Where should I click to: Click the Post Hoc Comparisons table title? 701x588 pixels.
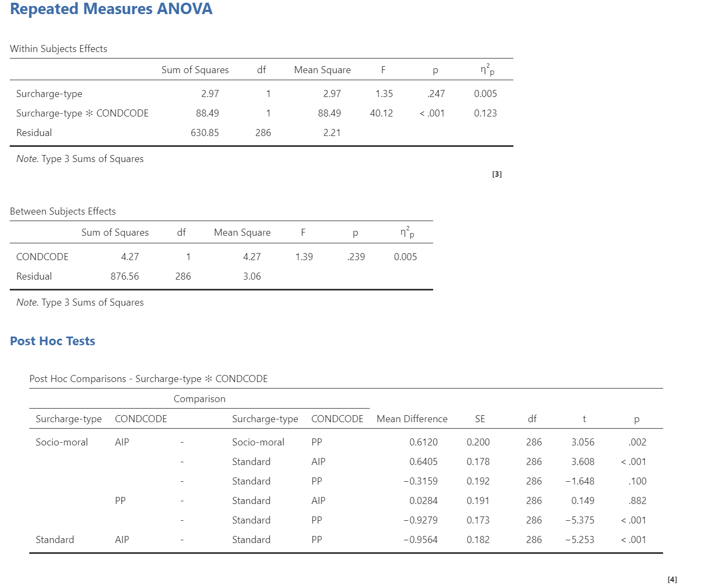[x=149, y=379]
